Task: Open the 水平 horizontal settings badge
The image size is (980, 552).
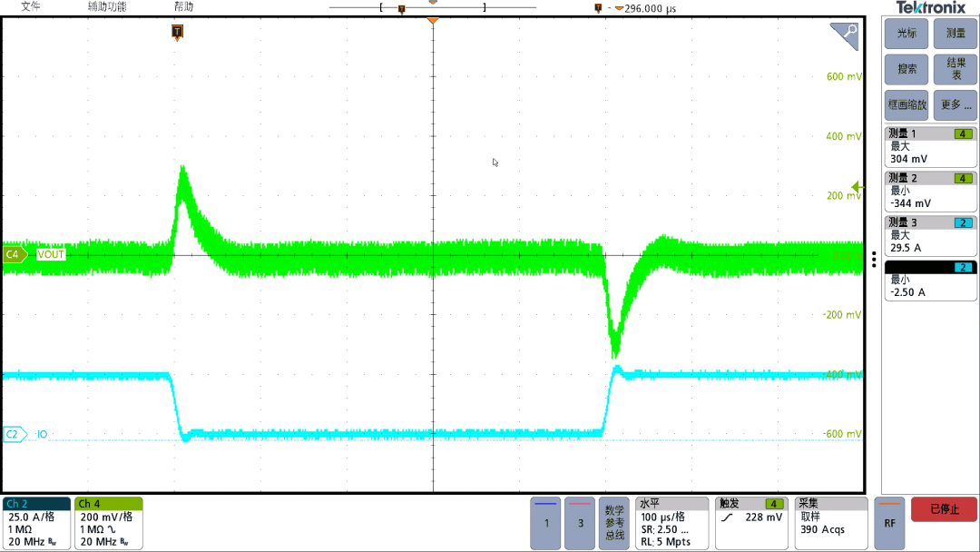Action: click(671, 522)
